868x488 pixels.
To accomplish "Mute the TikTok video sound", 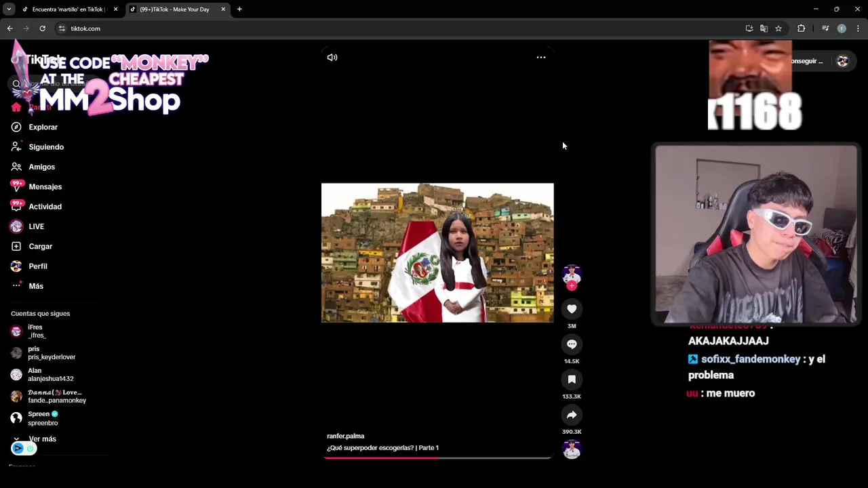I will coord(332,58).
